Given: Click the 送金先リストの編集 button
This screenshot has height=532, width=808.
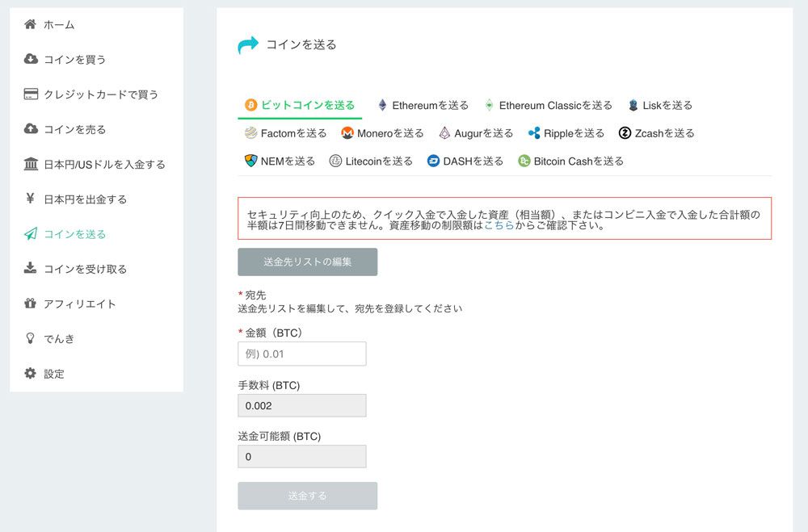Looking at the screenshot, I should [x=308, y=262].
